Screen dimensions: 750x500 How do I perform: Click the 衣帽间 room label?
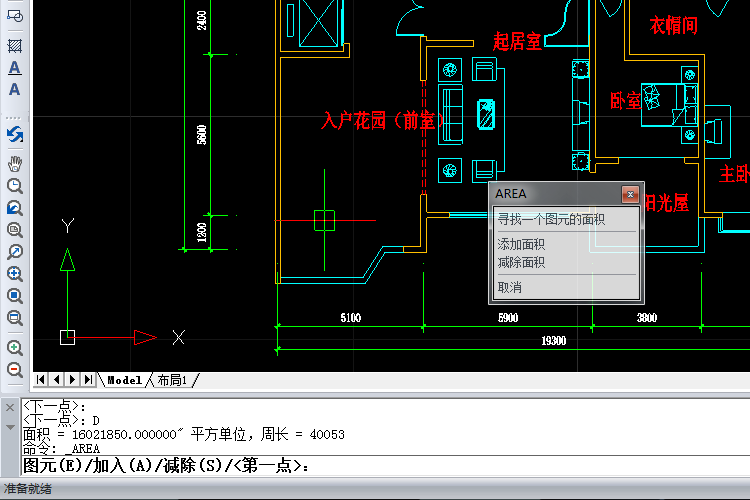pos(673,25)
